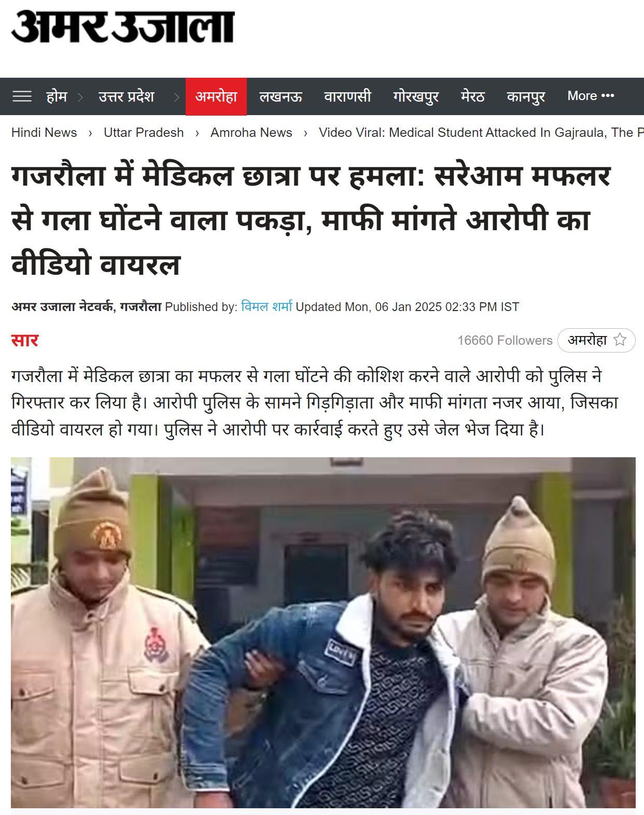
Task: Select मेरठ in navigation bar
Action: 472,96
